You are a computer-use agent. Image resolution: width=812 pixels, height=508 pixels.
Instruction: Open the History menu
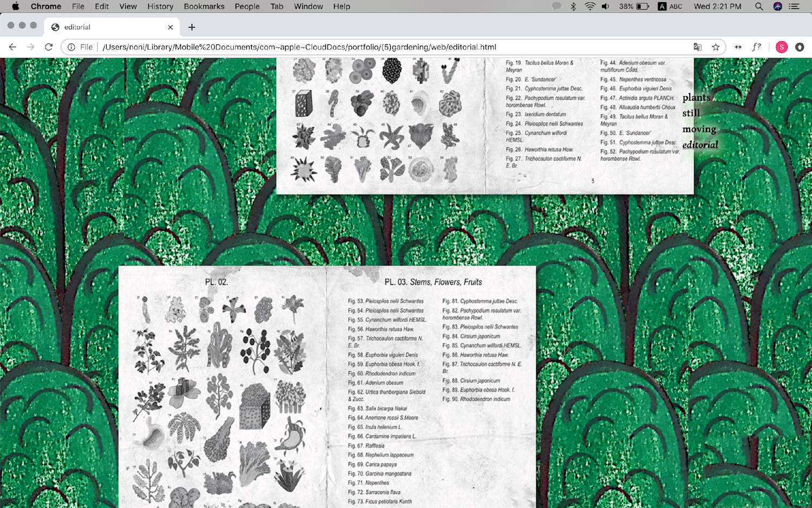coord(160,6)
